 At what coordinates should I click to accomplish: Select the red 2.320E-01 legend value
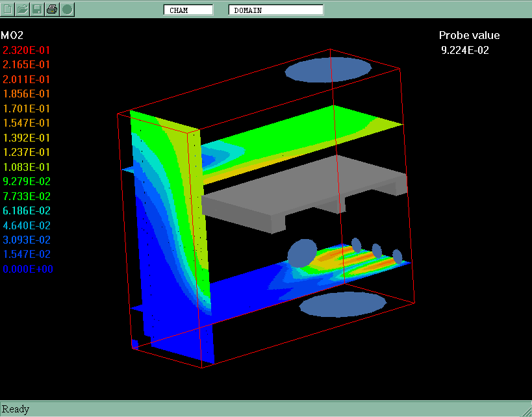coord(27,50)
